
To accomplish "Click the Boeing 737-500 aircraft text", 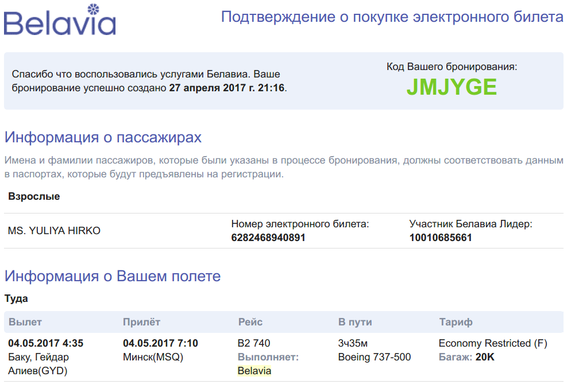I will [375, 357].
